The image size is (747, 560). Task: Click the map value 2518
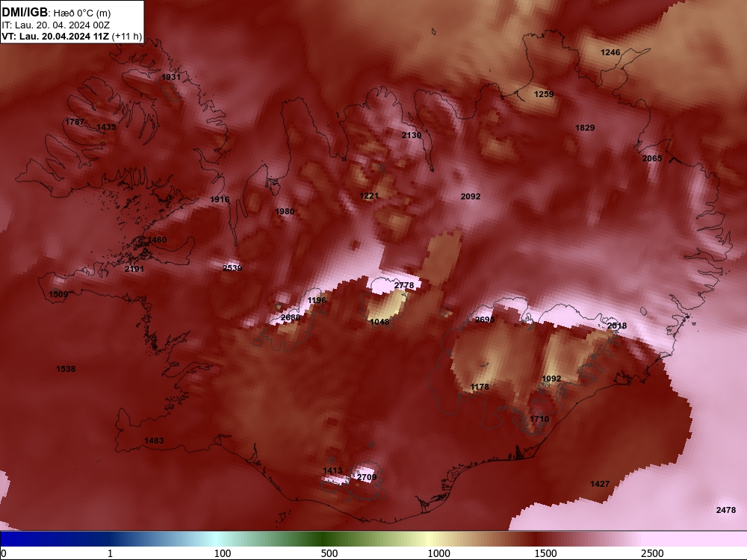617,326
